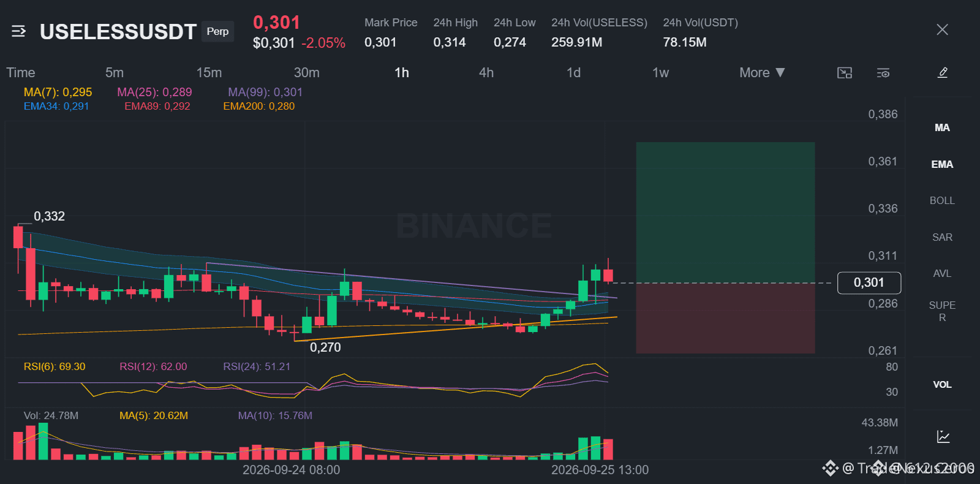Viewport: 980px width, 484px height.
Task: Toggle the MA indicator
Action: 942,128
